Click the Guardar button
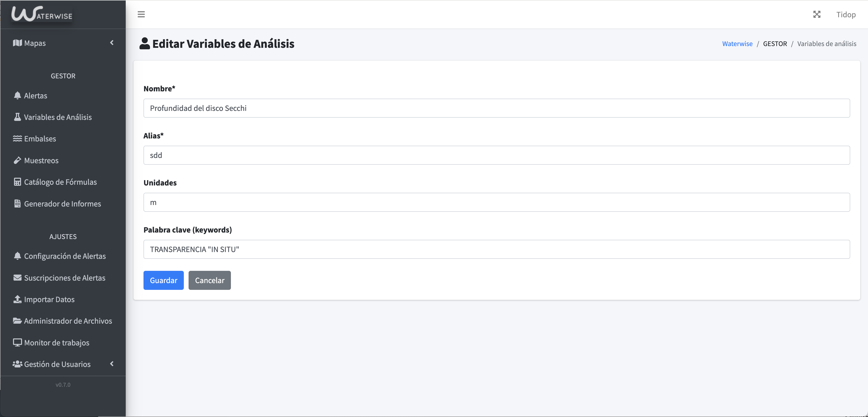The image size is (868, 417). (x=164, y=280)
